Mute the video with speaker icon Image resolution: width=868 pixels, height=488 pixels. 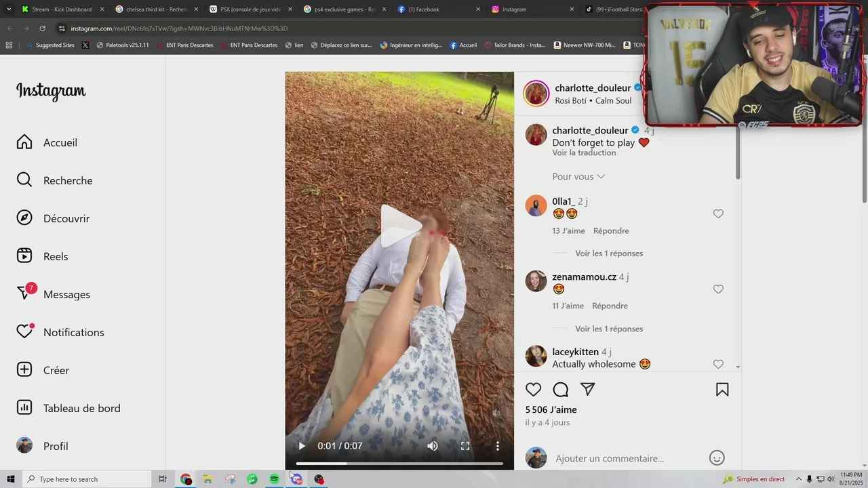433,446
